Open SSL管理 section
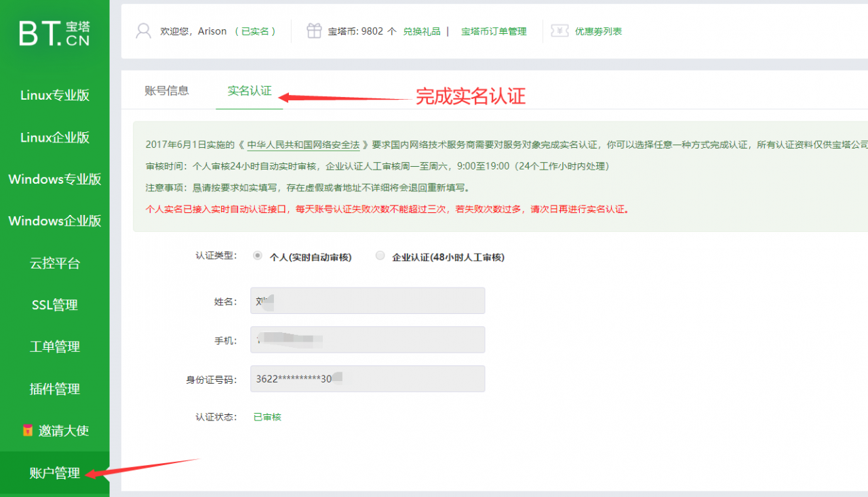The width and height of the screenshot is (868, 497). pyautogui.click(x=55, y=305)
